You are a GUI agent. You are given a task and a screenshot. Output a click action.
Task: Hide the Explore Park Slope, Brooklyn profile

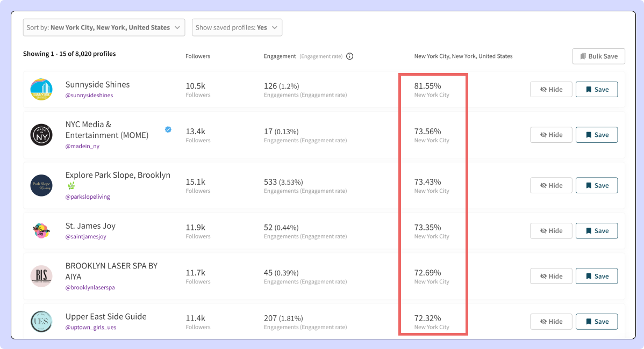click(x=551, y=185)
